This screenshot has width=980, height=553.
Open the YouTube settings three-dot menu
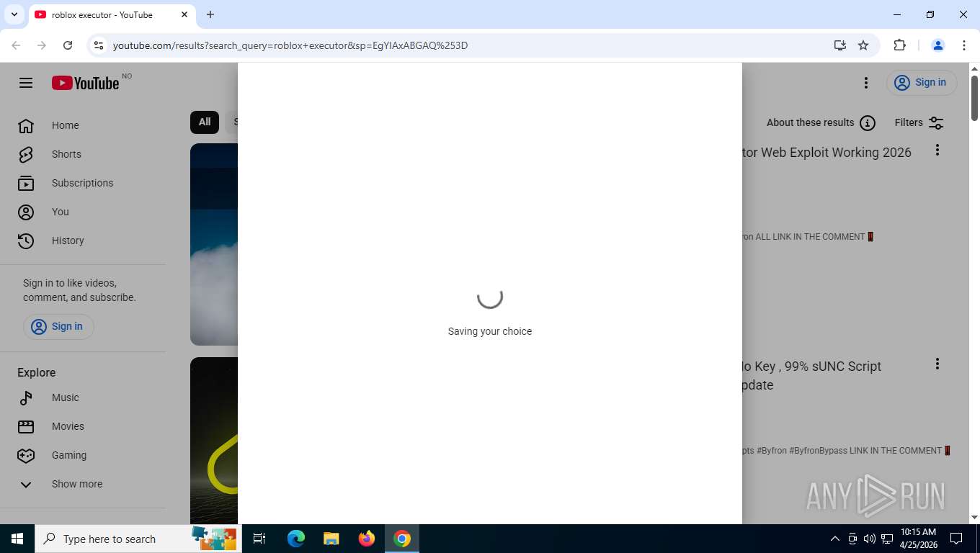pyautogui.click(x=866, y=83)
